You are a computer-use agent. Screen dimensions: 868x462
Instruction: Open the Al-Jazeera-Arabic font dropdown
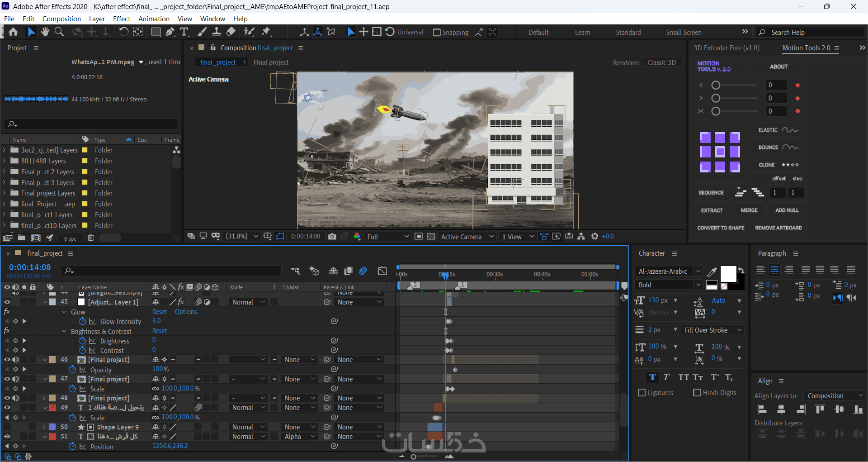668,271
